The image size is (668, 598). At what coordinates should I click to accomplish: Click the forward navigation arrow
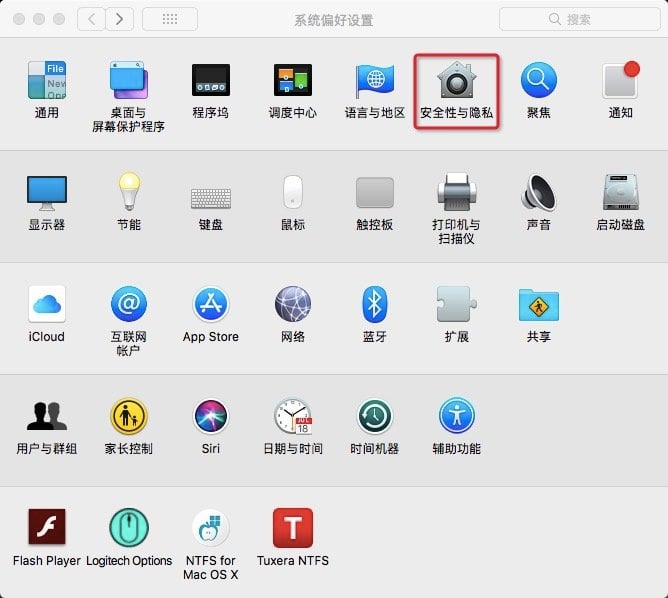120,19
